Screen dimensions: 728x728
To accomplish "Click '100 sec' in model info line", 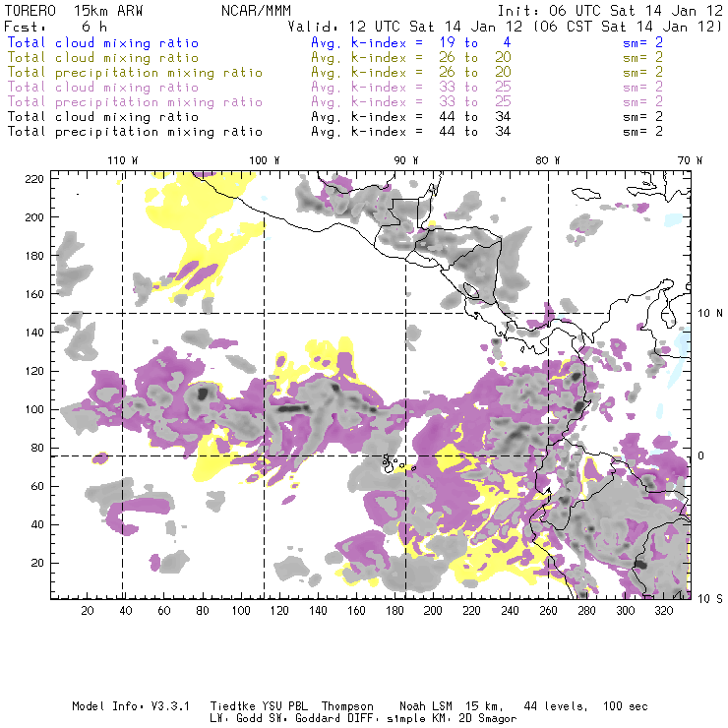I will (626, 706).
